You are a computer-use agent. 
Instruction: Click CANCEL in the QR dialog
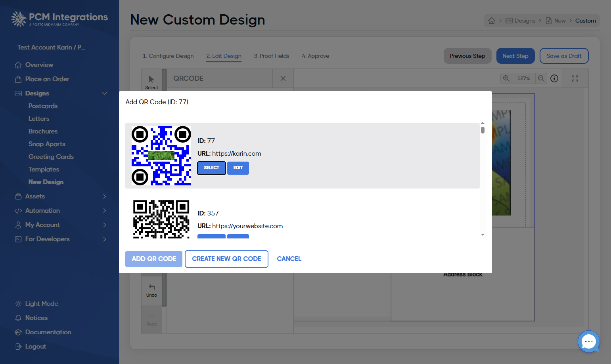click(x=289, y=259)
